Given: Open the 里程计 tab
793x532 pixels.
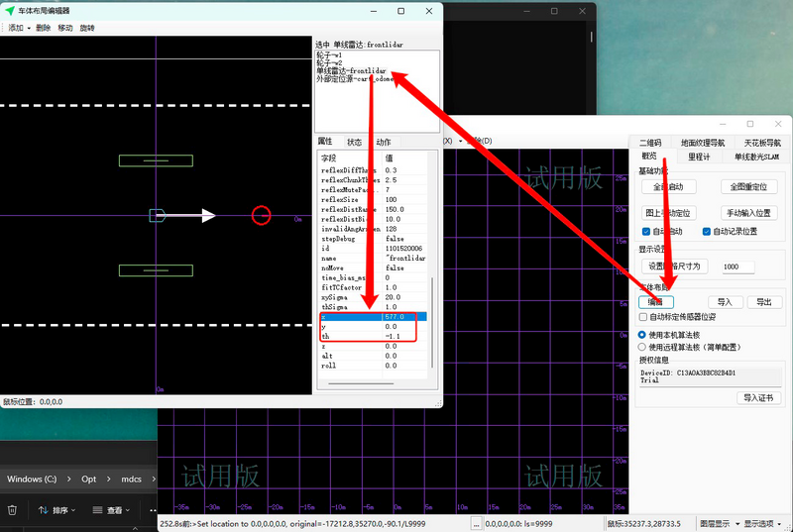Looking at the screenshot, I should [698, 157].
